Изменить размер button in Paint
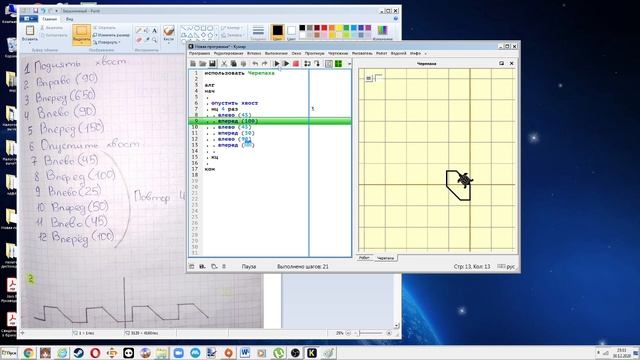 point(111,35)
